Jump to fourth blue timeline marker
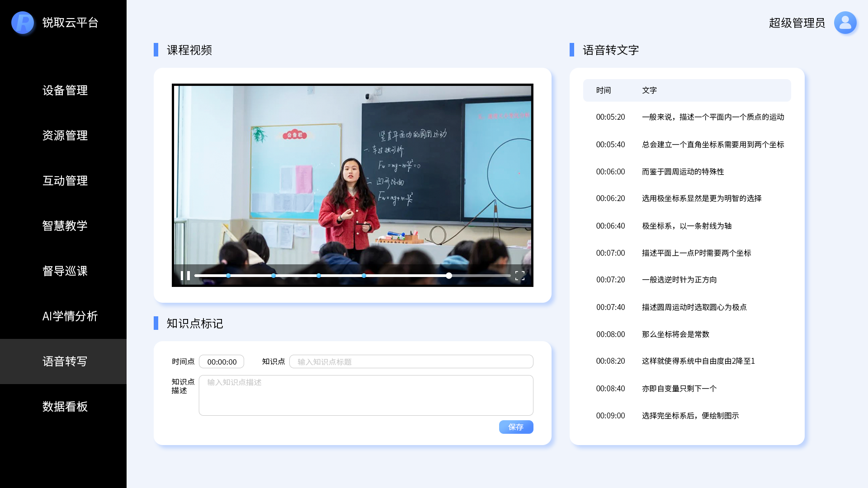The image size is (868, 488). click(364, 276)
